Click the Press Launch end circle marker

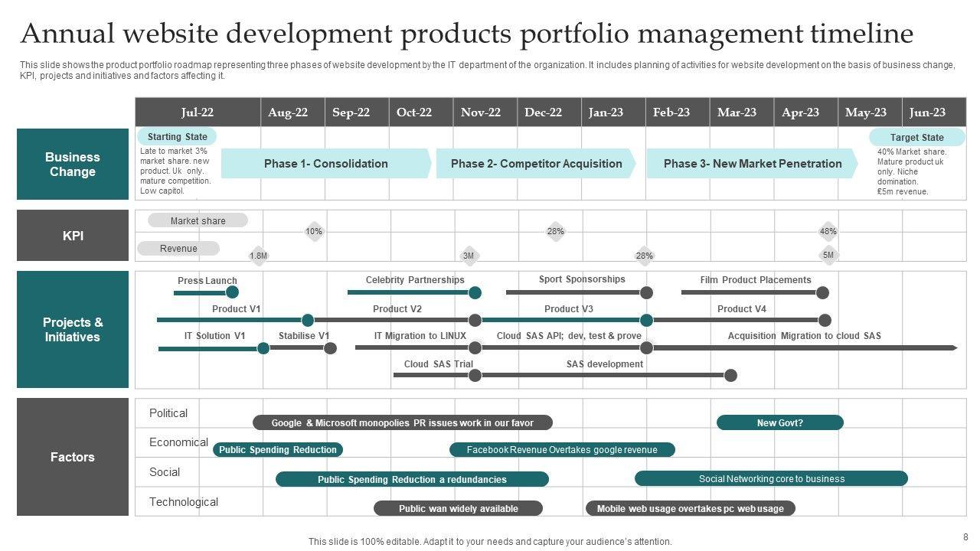point(233,292)
